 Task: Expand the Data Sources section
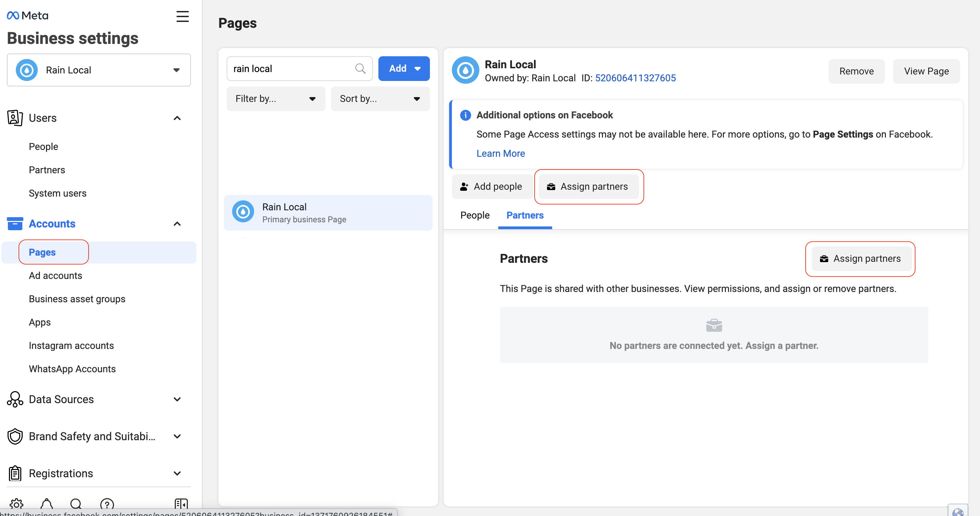[177, 399]
